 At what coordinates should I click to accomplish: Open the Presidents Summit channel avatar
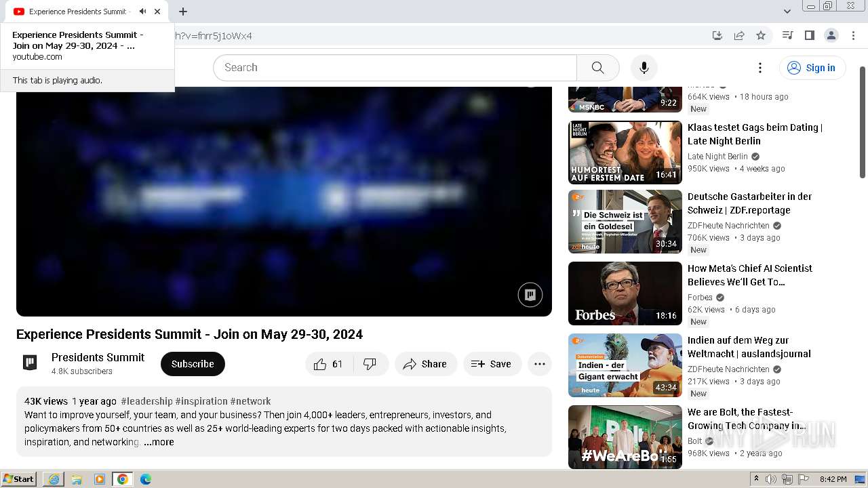[30, 363]
